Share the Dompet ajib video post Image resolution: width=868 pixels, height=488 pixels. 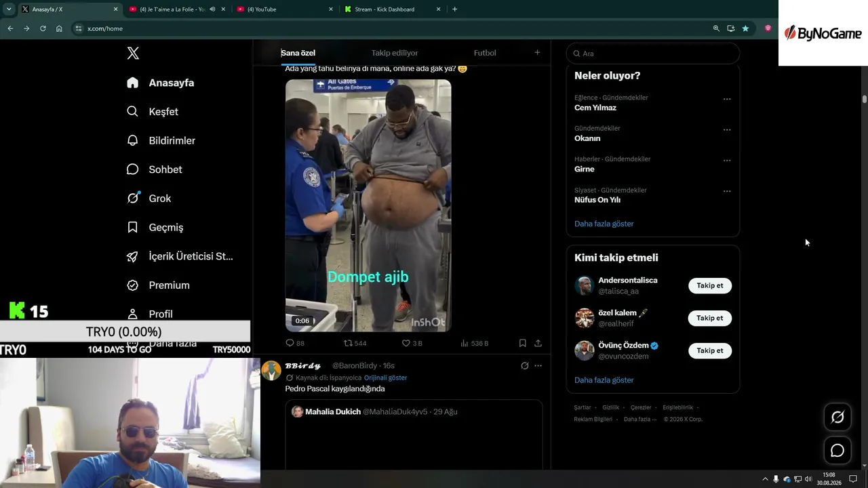(538, 343)
